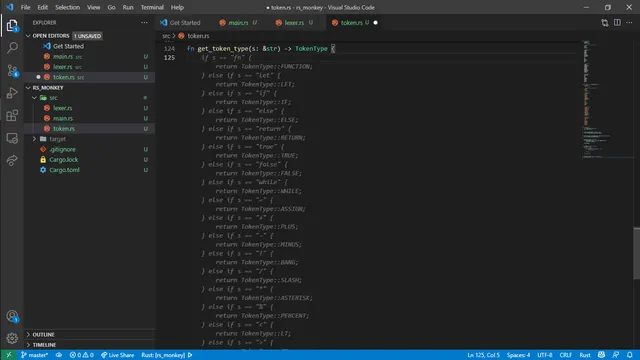This screenshot has width=640, height=360.
Task: Open the Run and Debug view
Action: (12, 93)
